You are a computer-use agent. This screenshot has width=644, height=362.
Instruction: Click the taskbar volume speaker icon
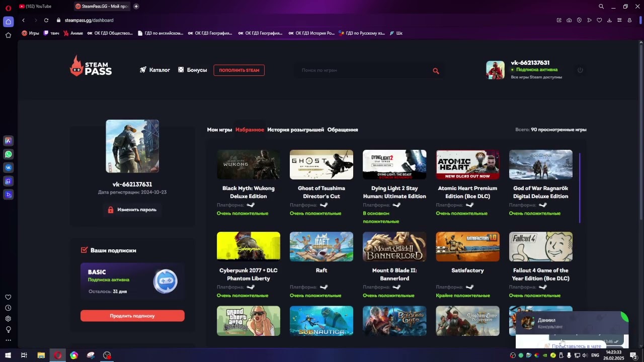585,355
